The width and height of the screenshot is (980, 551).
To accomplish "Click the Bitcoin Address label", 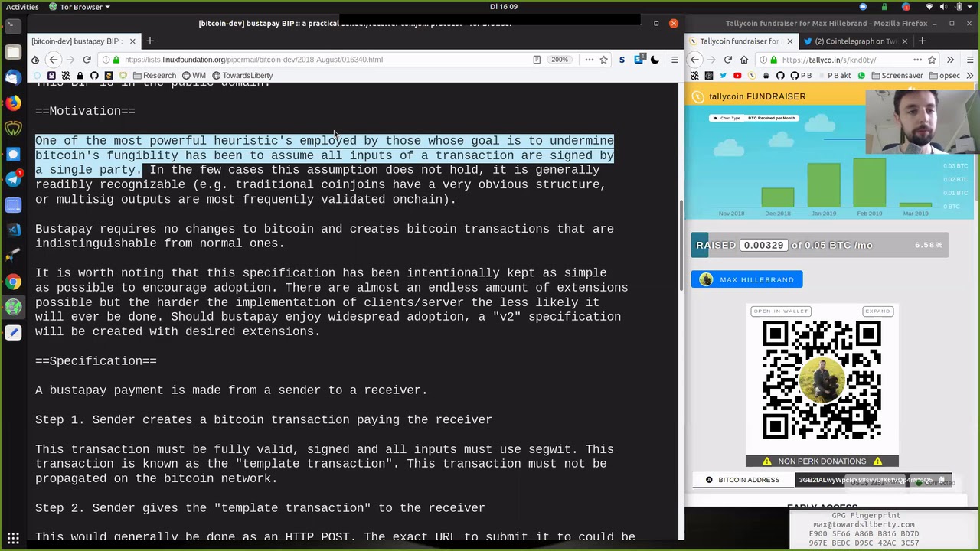I will [742, 480].
